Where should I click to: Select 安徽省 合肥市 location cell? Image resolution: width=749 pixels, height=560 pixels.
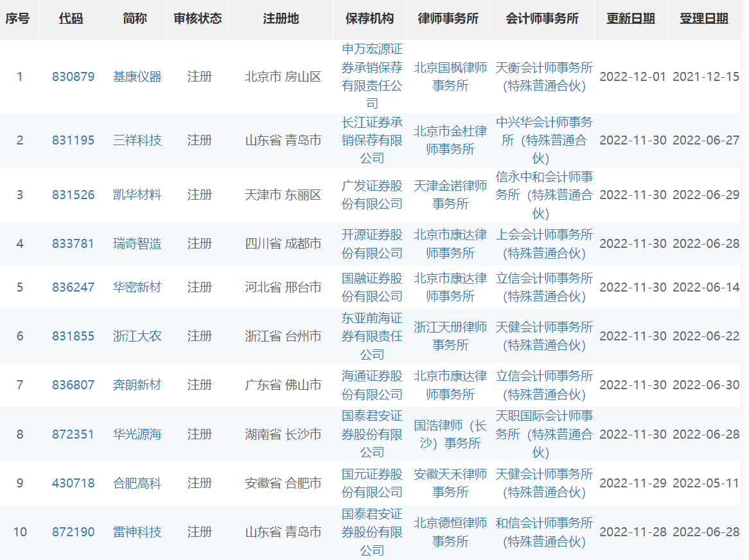tap(283, 483)
